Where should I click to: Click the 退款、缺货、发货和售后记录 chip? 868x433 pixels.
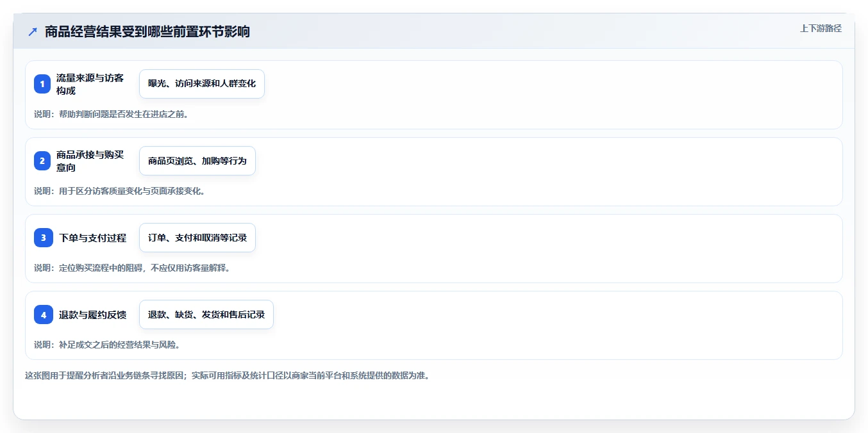click(x=206, y=315)
